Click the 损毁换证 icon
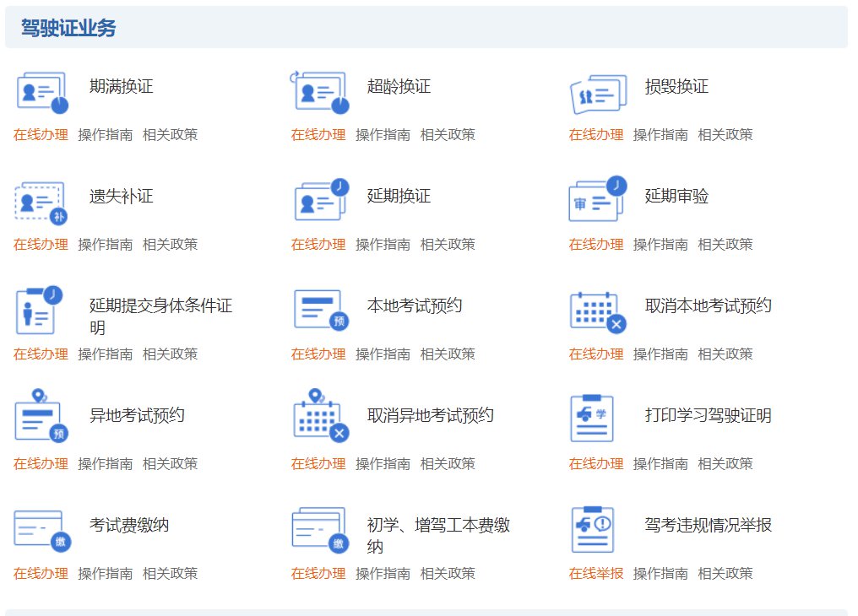Screen dimensions: 858x616 tap(598, 94)
